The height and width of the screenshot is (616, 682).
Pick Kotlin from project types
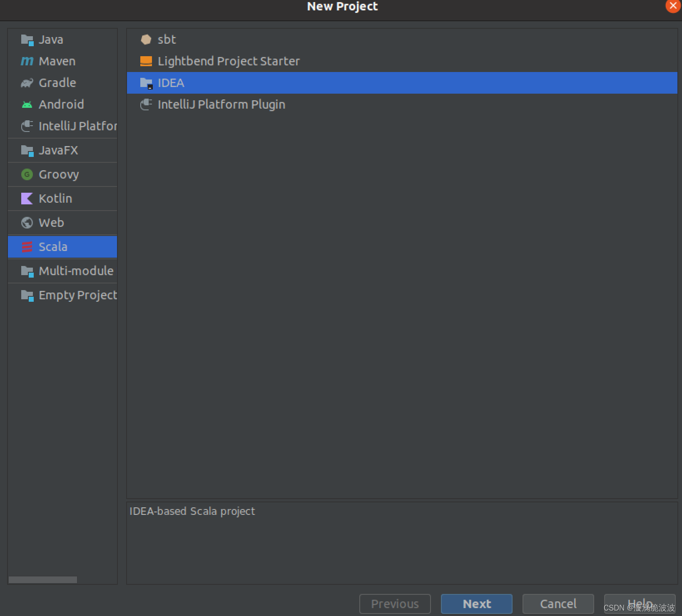[62, 199]
